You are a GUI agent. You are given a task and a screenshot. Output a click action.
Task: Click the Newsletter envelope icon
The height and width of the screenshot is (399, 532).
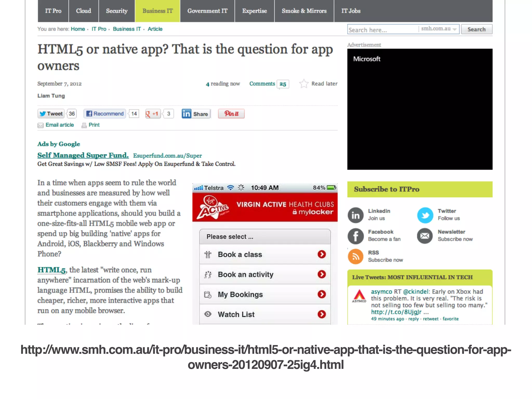[425, 236]
